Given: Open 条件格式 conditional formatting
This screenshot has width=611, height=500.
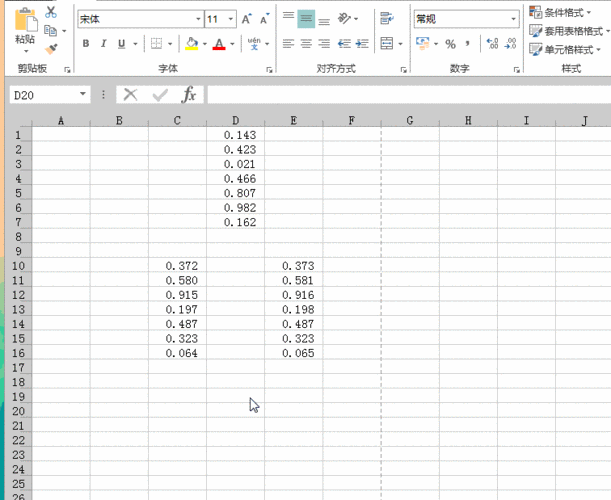Looking at the screenshot, I should (560, 12).
